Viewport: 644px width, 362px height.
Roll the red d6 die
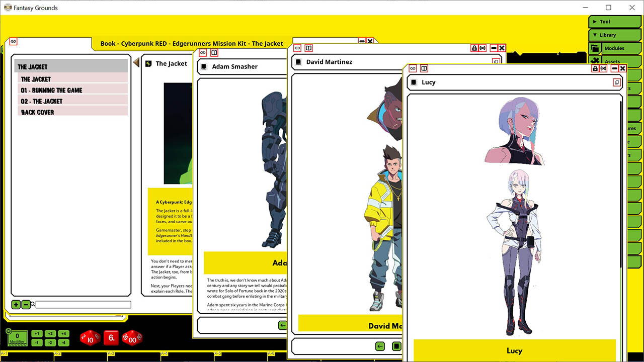[111, 338]
